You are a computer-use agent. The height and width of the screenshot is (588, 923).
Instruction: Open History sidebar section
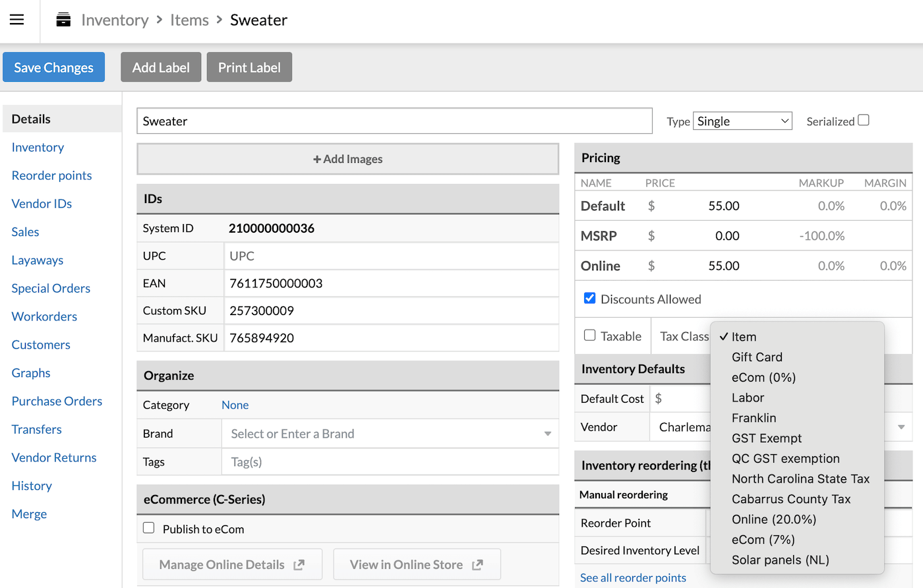32,486
